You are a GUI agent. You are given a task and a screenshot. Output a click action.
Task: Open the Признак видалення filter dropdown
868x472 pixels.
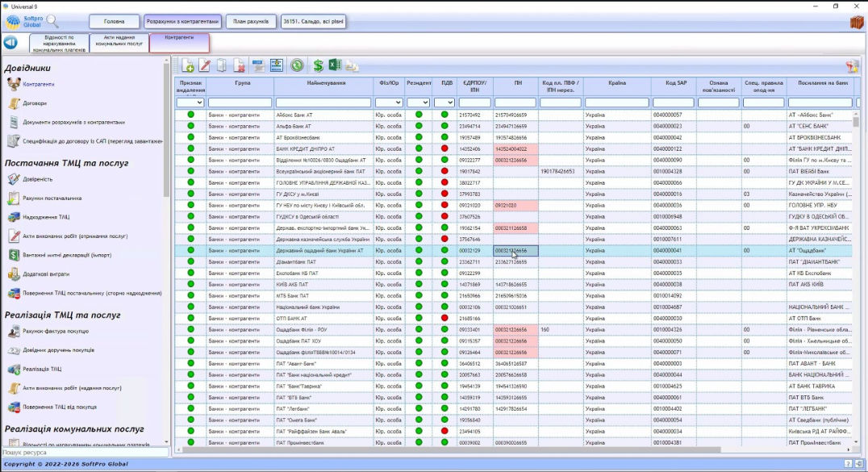190,102
